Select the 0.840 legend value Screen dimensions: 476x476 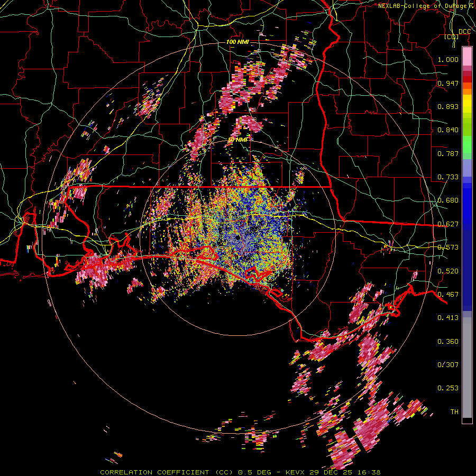point(448,130)
